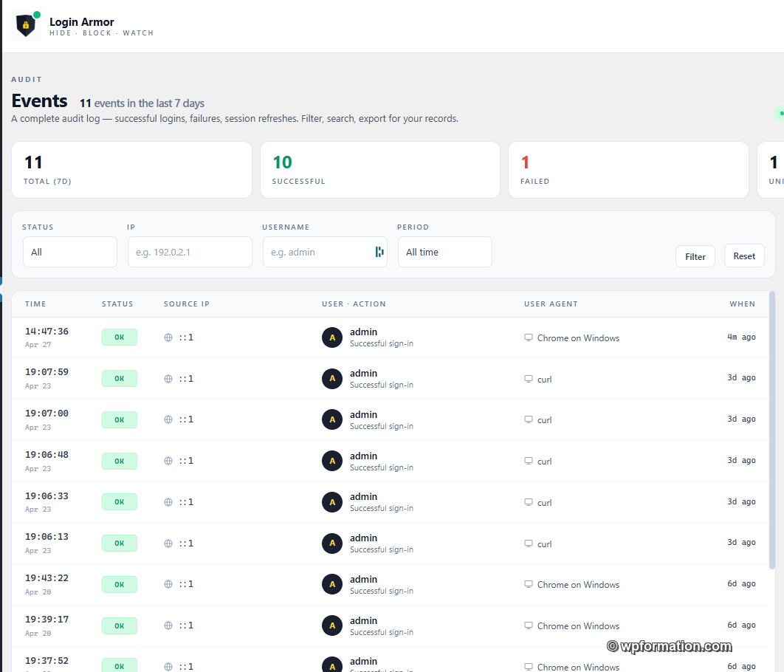Viewport: 784px width, 672px height.
Task: Click the USER · ACTION column header
Action: [x=354, y=304]
